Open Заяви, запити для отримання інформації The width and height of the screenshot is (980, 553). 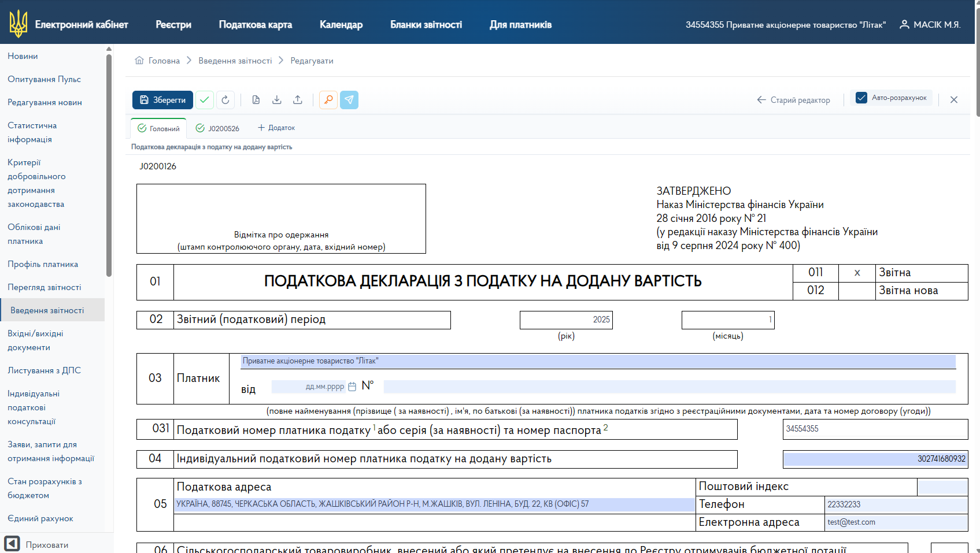[51, 451]
